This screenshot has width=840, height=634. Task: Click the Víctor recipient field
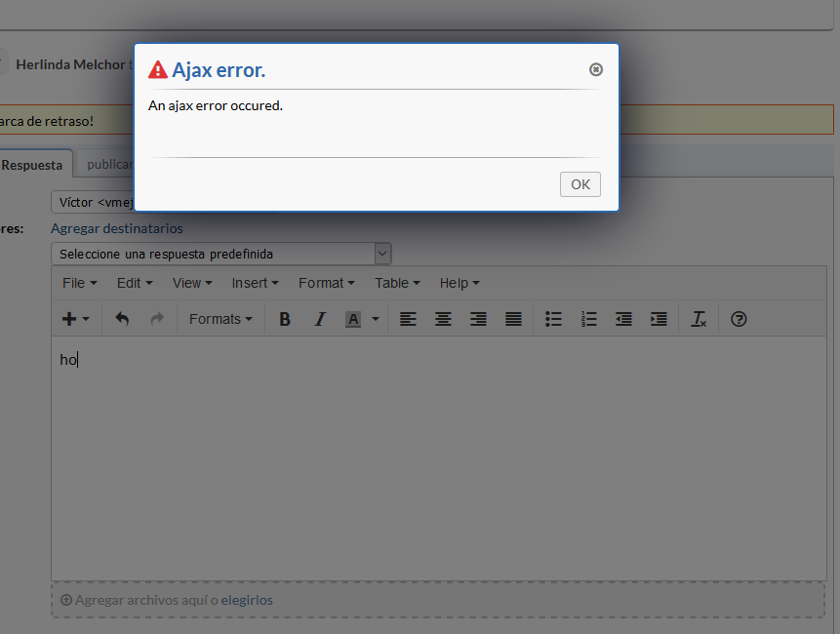tap(93, 203)
